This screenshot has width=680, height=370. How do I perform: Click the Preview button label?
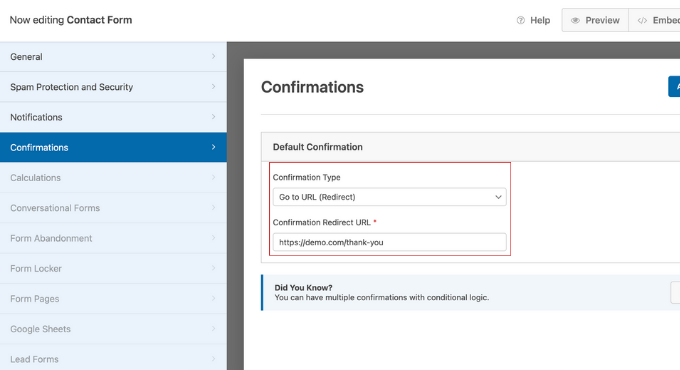click(x=602, y=20)
